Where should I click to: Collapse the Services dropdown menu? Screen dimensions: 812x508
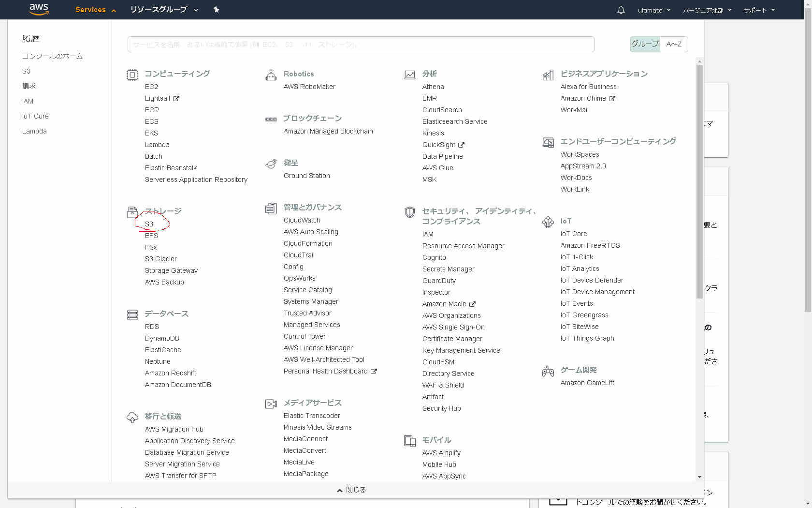click(x=95, y=10)
